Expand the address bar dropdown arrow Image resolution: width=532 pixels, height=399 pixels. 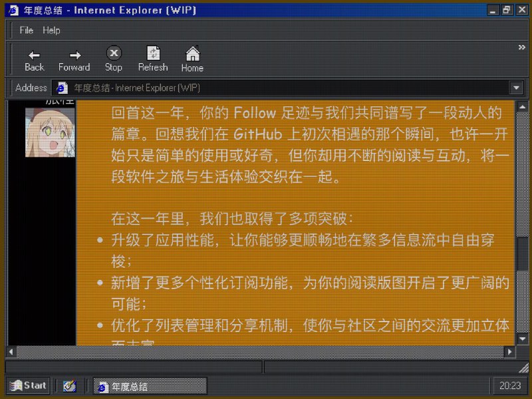coord(516,88)
